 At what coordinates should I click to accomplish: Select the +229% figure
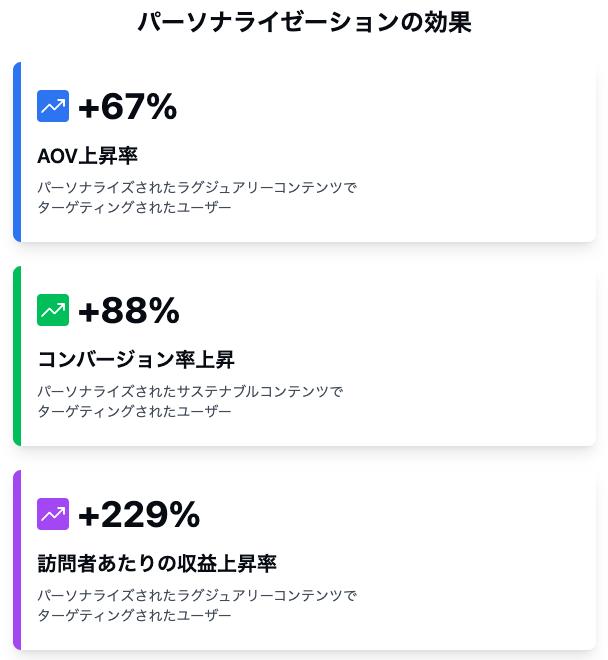[139, 515]
